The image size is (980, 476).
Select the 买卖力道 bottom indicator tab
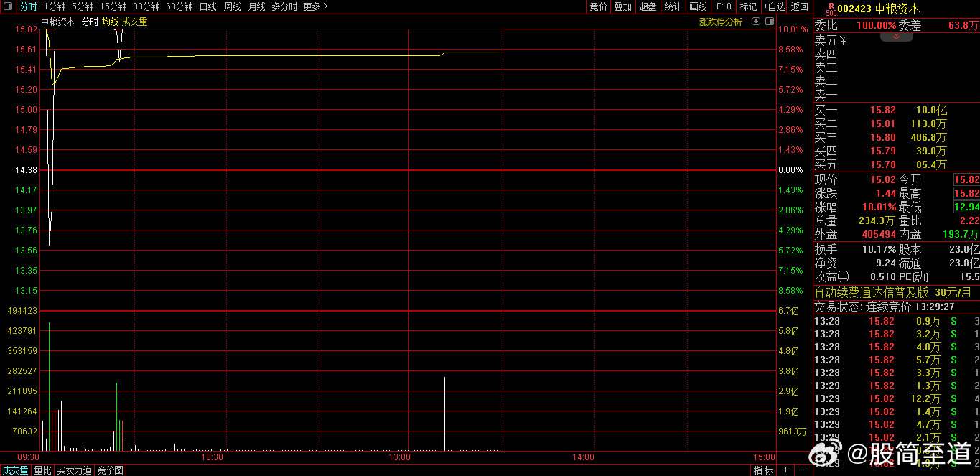[75, 470]
